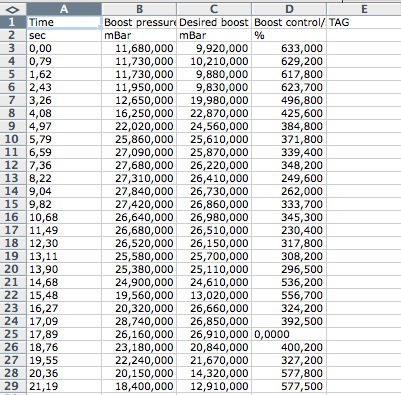Click desired boost cell '25,700,000'

point(214,256)
